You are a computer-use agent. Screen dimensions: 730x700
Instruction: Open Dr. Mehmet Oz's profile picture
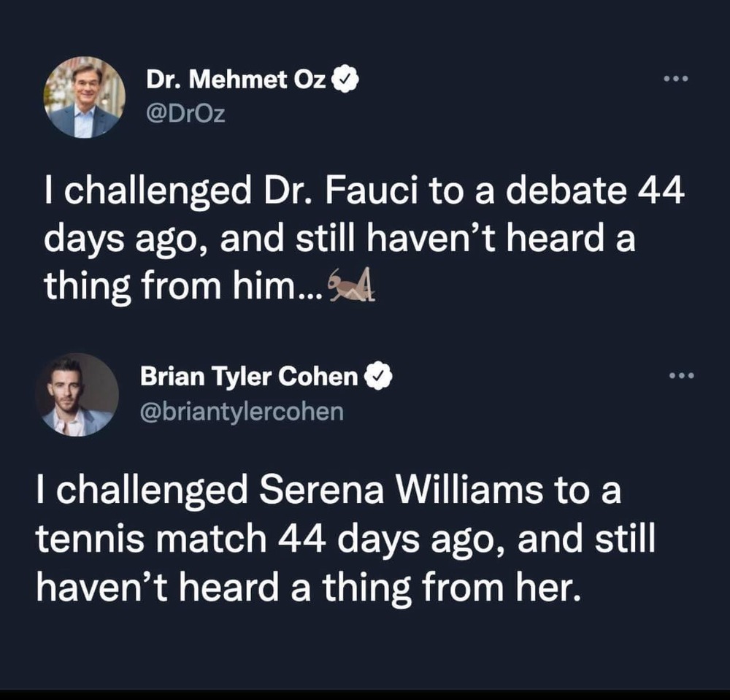(84, 97)
